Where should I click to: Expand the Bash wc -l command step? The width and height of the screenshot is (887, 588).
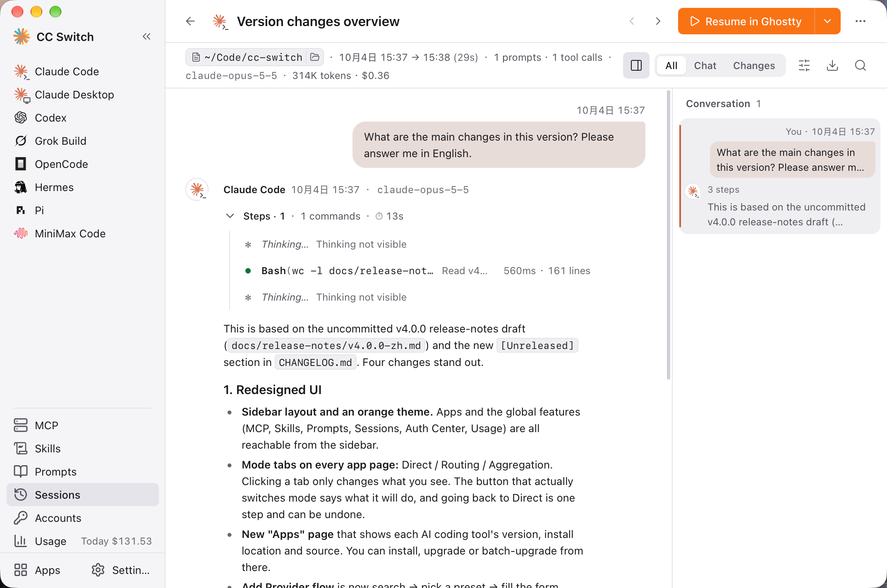418,271
